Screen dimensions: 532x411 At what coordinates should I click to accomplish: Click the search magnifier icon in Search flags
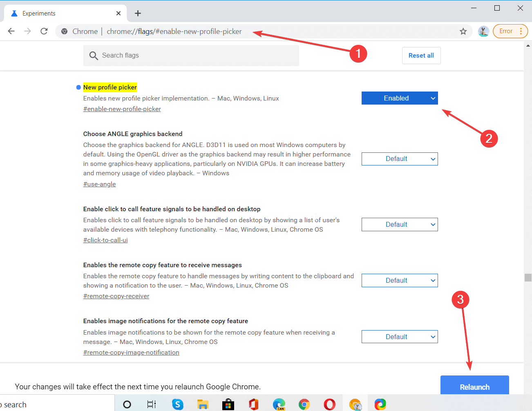(x=94, y=56)
